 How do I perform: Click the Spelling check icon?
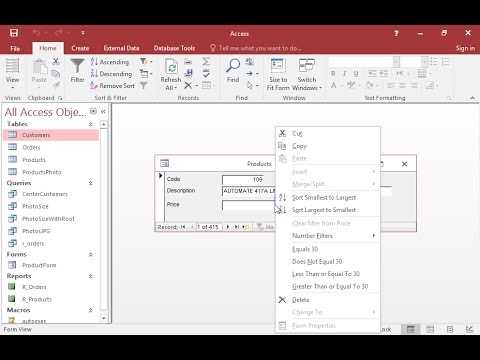coord(206,73)
